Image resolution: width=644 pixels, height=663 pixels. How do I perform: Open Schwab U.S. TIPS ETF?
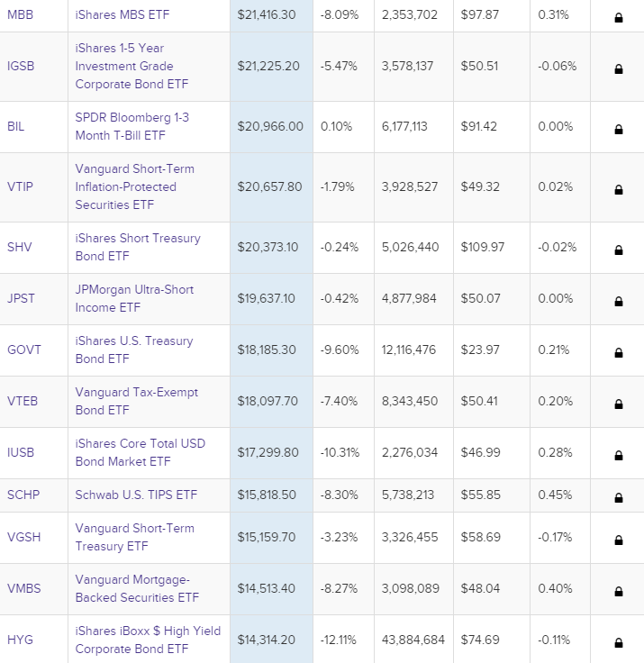[x=136, y=495]
